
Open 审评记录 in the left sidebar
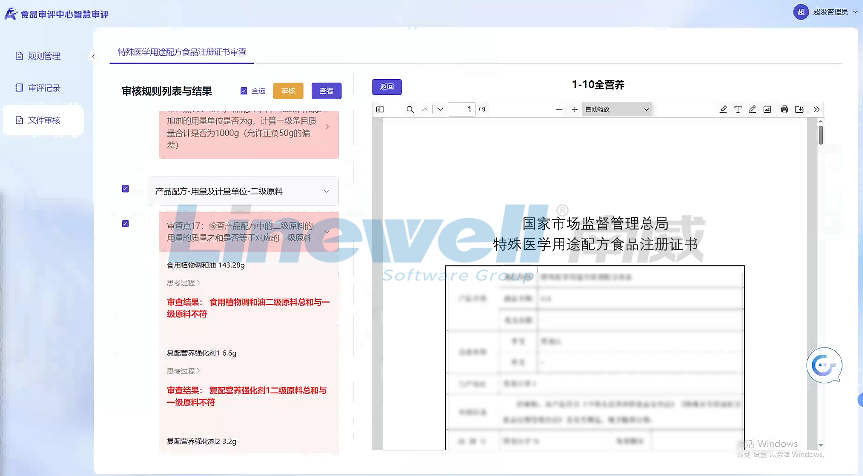43,88
